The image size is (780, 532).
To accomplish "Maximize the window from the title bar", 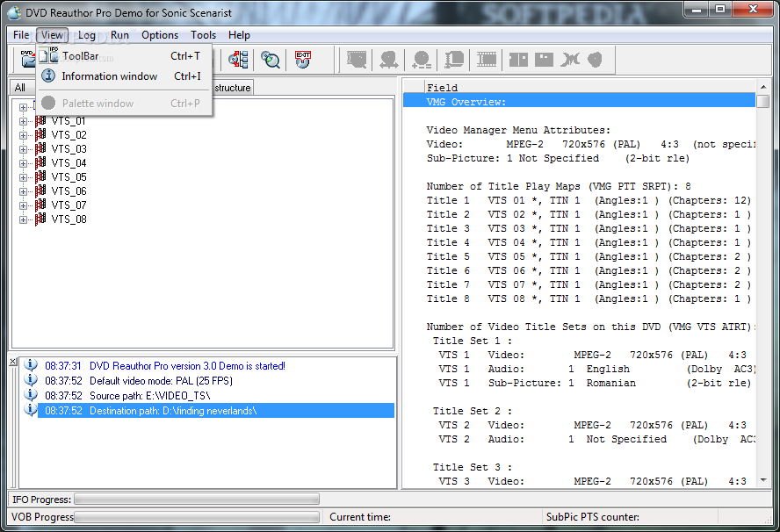I will click(x=720, y=9).
